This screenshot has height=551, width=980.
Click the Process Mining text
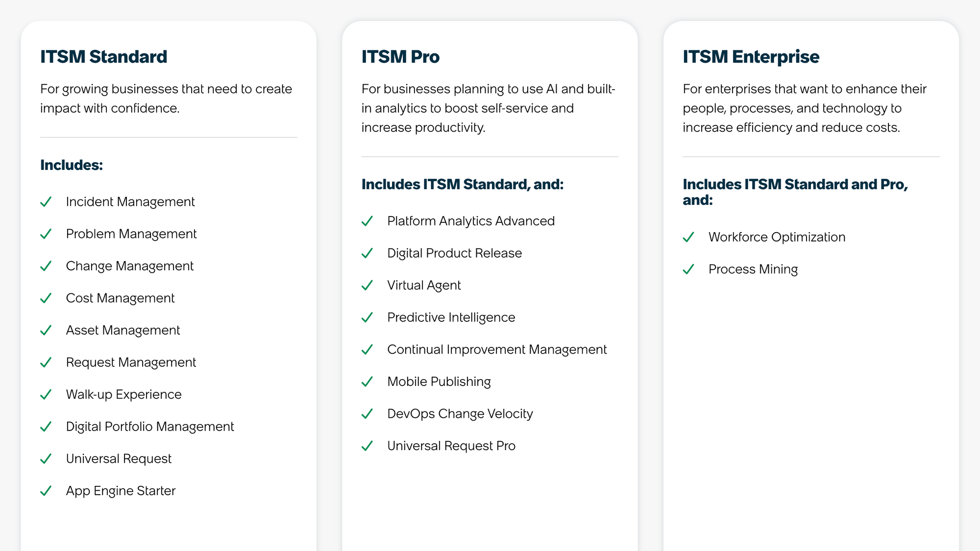pyautogui.click(x=754, y=269)
